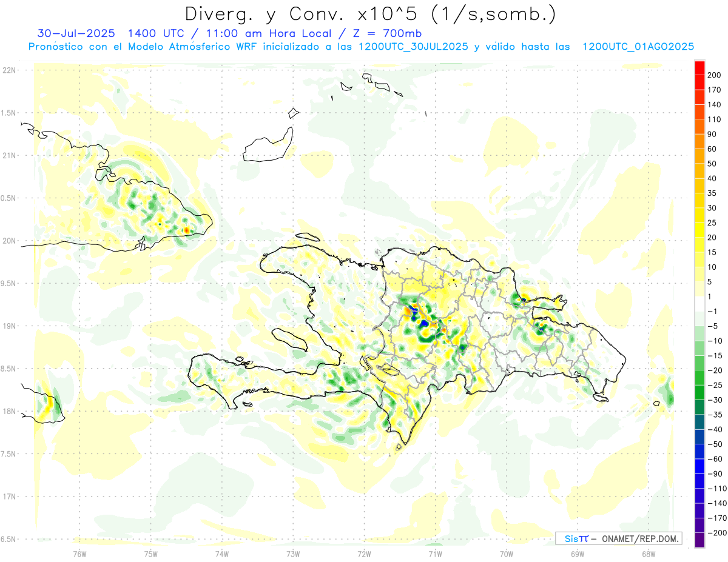728x562 pixels.
Task: Click the 17N latitude axis label
Action: (x=8, y=497)
